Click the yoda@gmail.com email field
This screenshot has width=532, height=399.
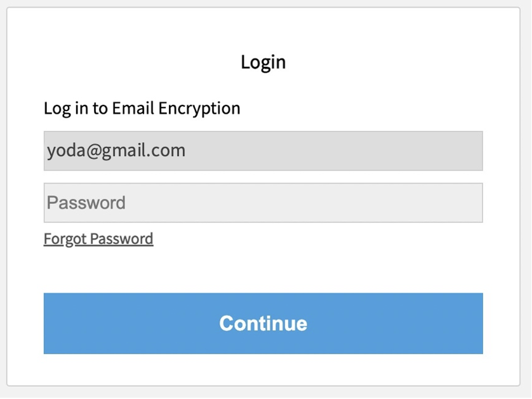click(x=263, y=151)
